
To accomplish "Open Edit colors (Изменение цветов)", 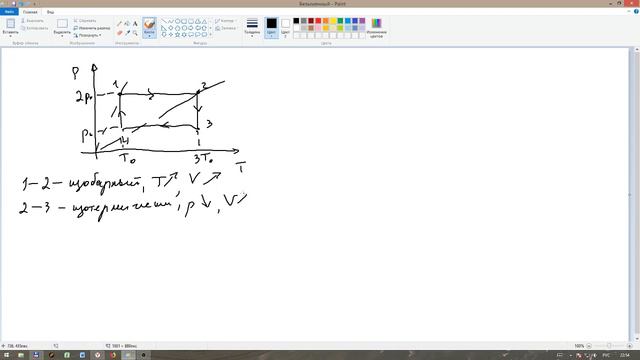I will [x=376, y=28].
